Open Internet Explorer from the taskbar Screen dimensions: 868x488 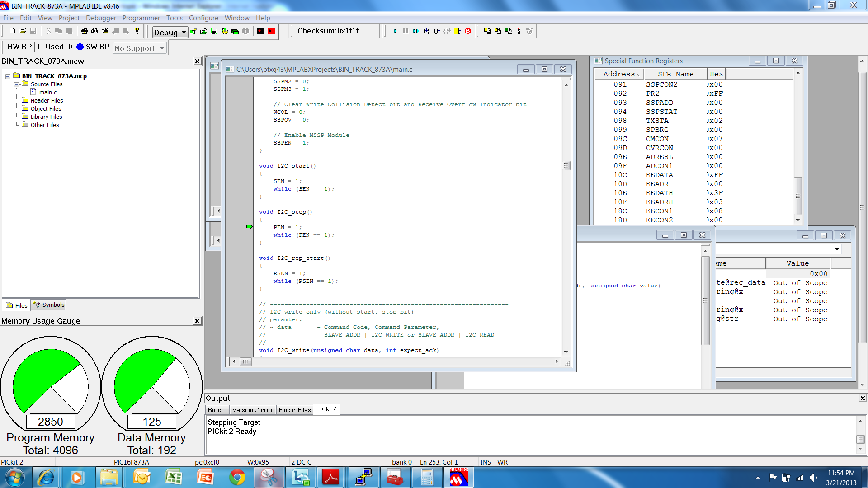(x=46, y=478)
